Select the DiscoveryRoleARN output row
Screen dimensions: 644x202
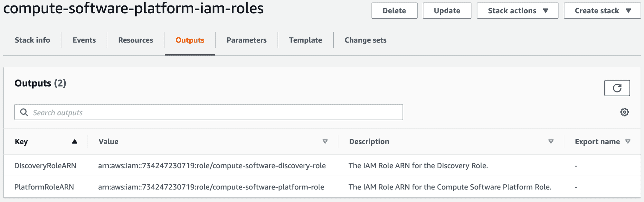45,166
